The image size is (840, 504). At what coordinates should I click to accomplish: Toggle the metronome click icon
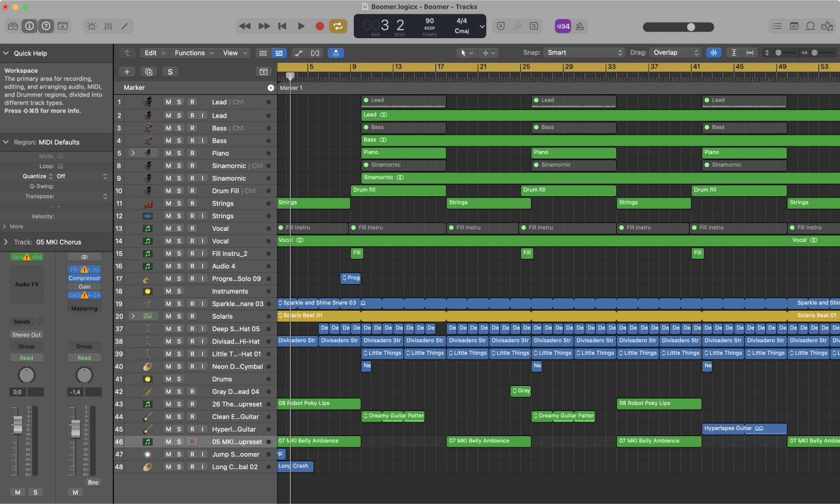coord(579,26)
